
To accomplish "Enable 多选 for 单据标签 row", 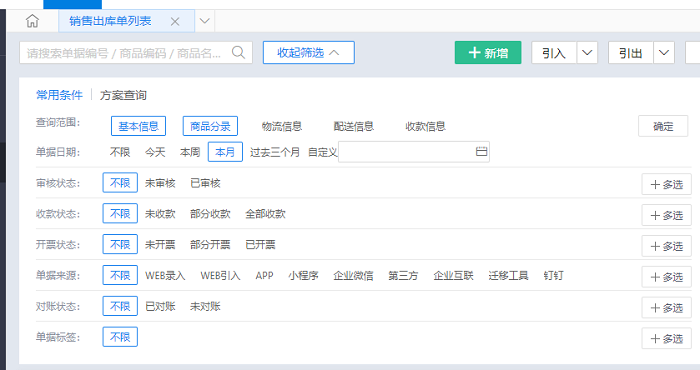I will click(x=667, y=338).
